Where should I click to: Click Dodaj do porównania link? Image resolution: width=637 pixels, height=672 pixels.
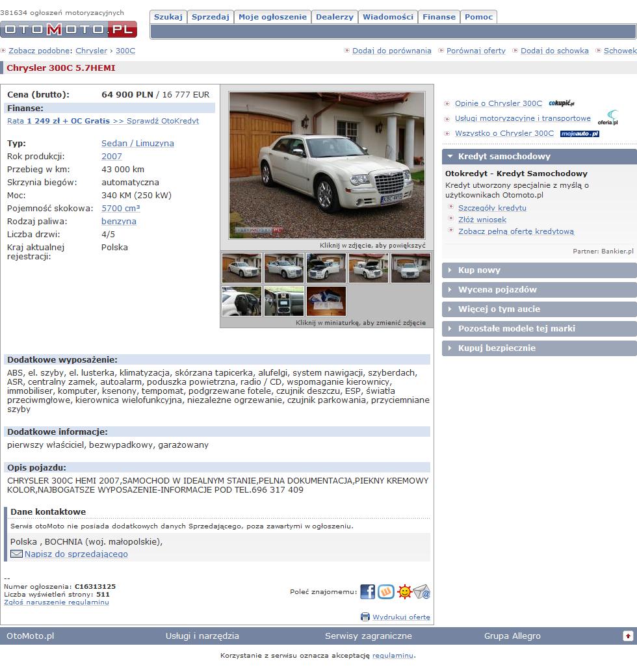tap(392, 51)
